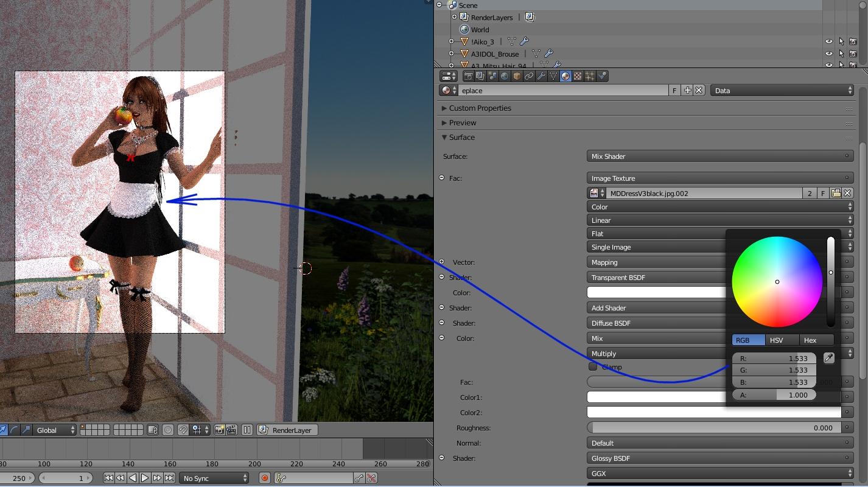Open the No Sync playback dropdown
Image resolution: width=868 pixels, height=487 pixels.
point(215,478)
